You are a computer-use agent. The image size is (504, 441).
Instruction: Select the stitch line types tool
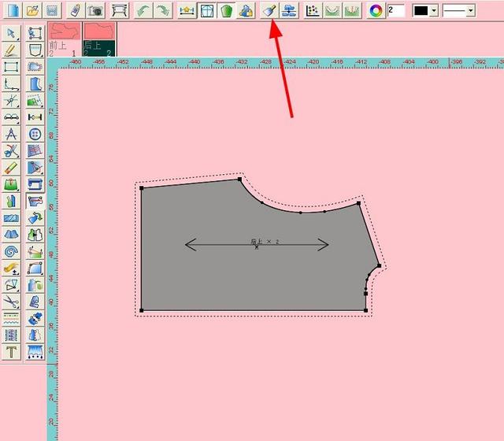(x=11, y=318)
